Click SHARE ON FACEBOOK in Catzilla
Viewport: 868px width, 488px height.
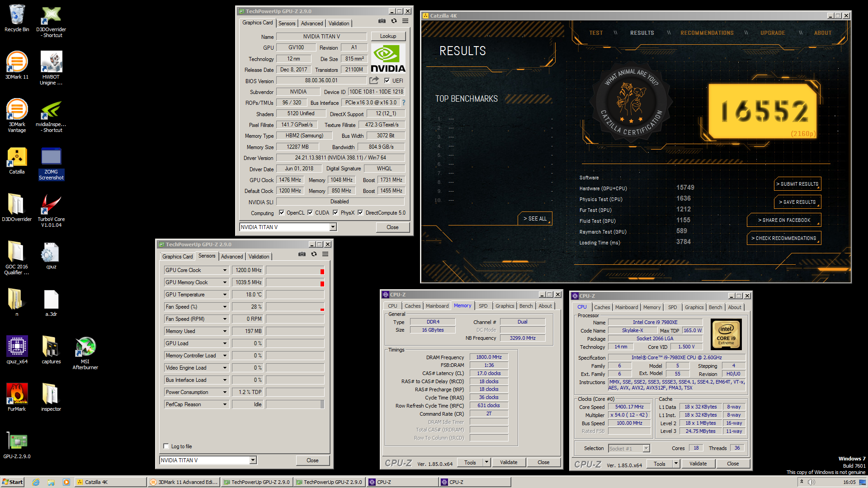point(784,220)
